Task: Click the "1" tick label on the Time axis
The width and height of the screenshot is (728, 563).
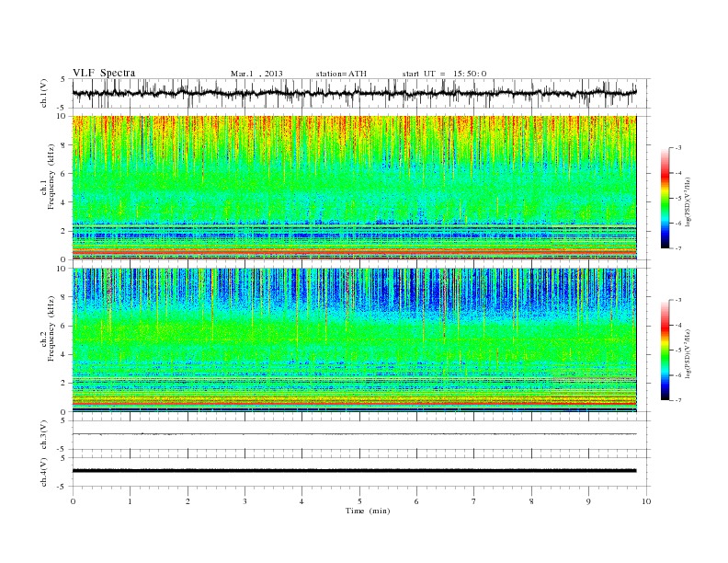Action: [130, 501]
